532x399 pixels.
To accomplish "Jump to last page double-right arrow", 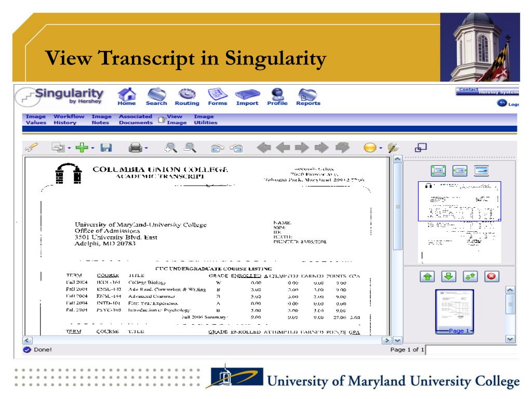I will [322, 148].
